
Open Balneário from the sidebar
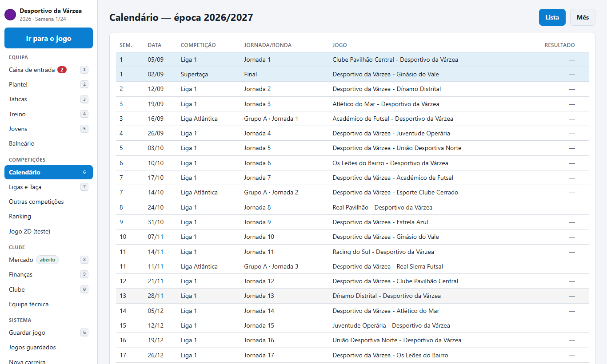(x=48, y=143)
